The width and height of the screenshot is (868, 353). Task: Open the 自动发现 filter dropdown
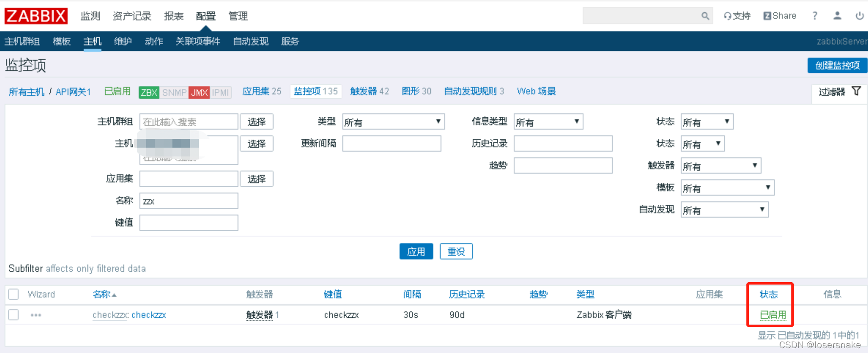[x=724, y=210]
